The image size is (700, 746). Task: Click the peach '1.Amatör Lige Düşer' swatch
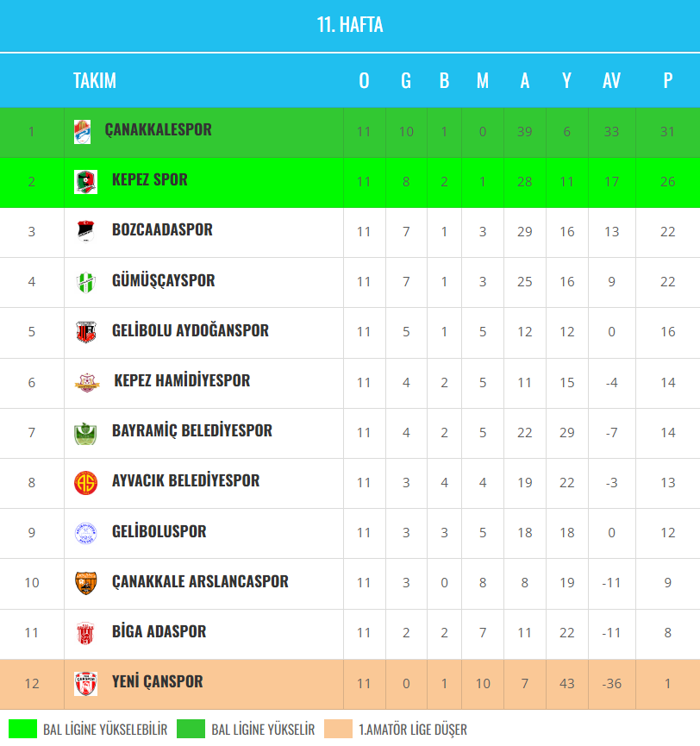tap(339, 729)
